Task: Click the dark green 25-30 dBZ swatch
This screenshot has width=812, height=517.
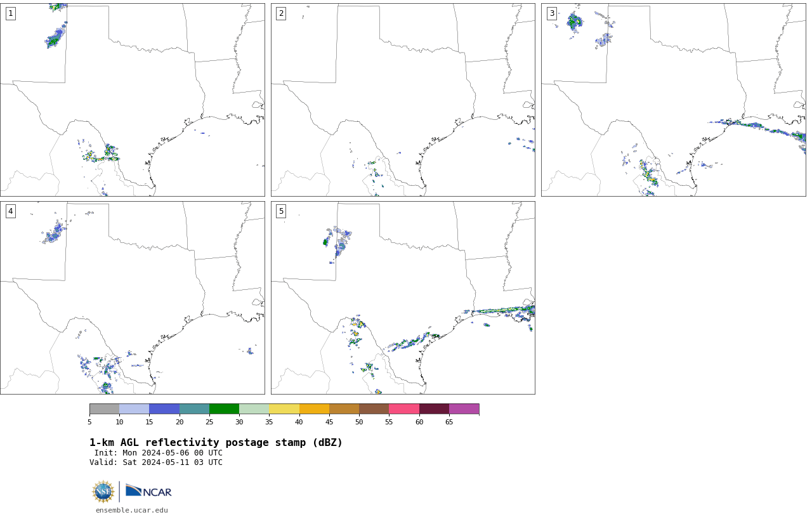Action: coord(224,409)
